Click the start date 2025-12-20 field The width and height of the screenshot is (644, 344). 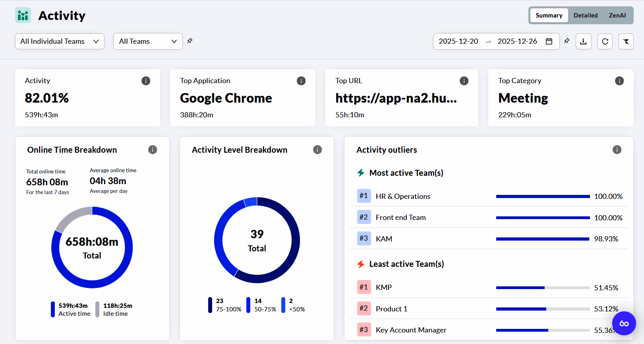pyautogui.click(x=458, y=41)
